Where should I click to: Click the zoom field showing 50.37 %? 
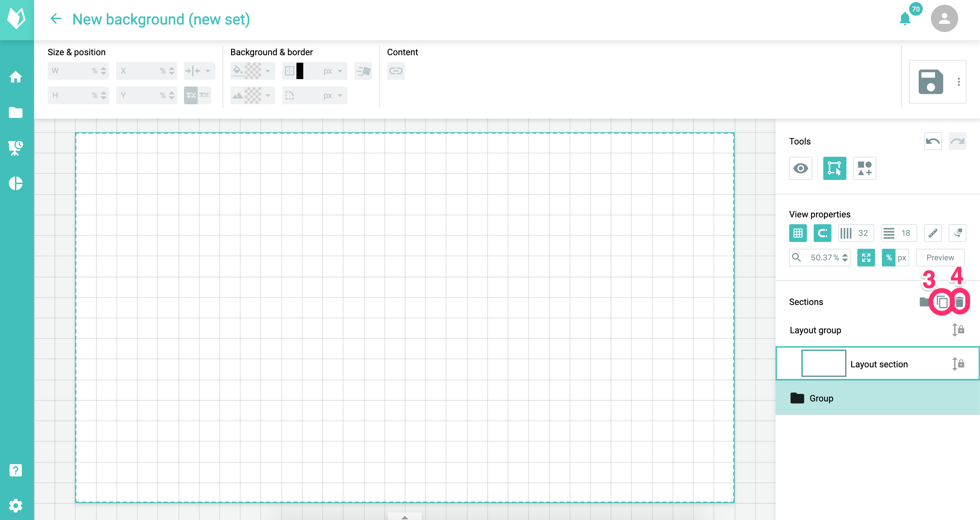point(820,258)
